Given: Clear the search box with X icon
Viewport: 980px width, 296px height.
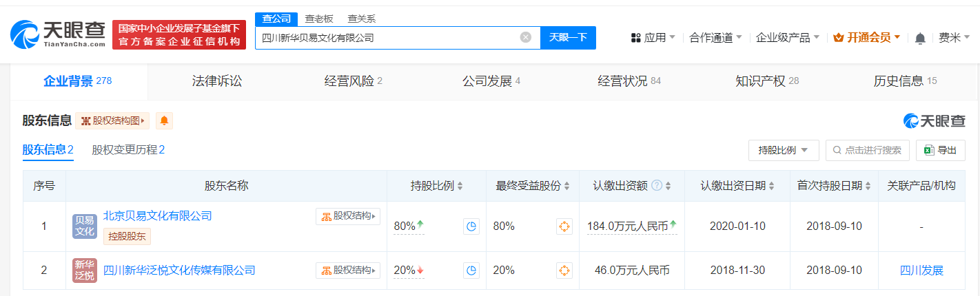Looking at the screenshot, I should pos(525,38).
